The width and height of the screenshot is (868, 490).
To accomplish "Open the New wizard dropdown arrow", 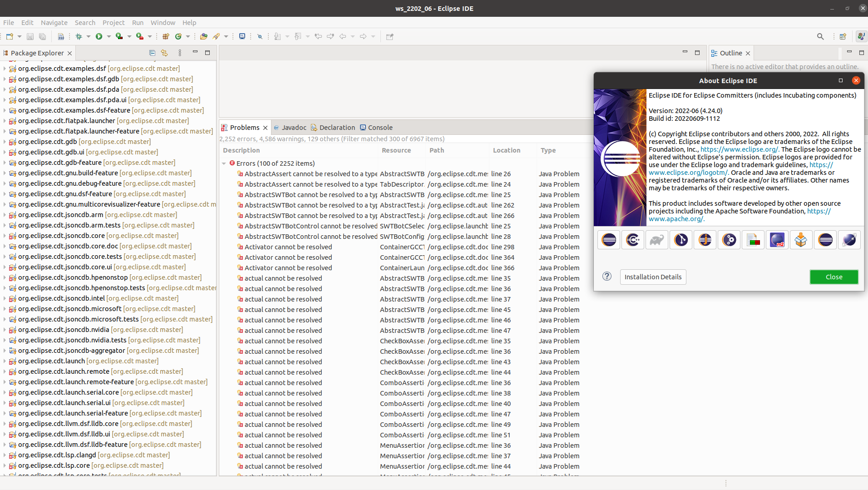I will tap(20, 36).
